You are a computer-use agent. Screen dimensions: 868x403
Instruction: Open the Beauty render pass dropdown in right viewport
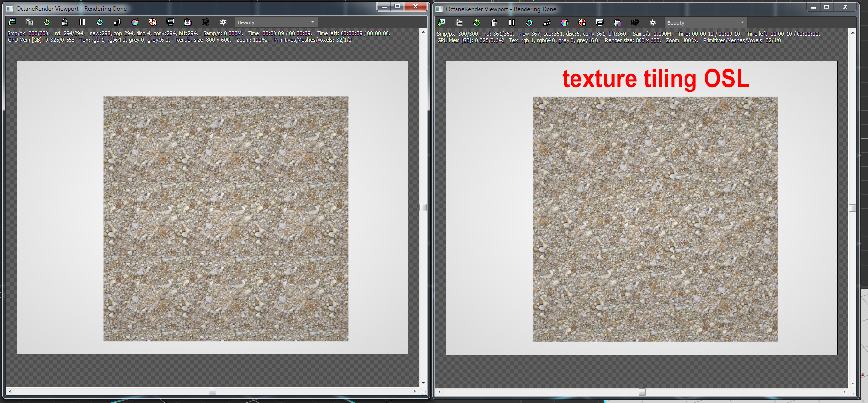tap(706, 23)
